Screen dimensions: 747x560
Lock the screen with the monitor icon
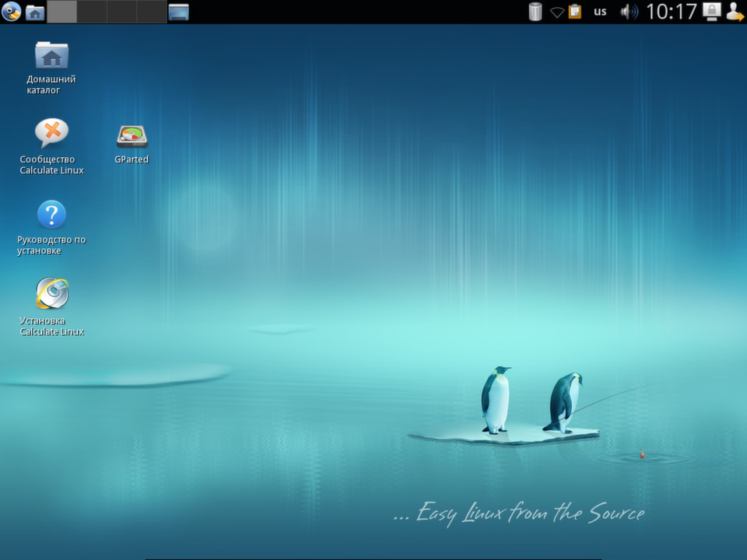(712, 12)
